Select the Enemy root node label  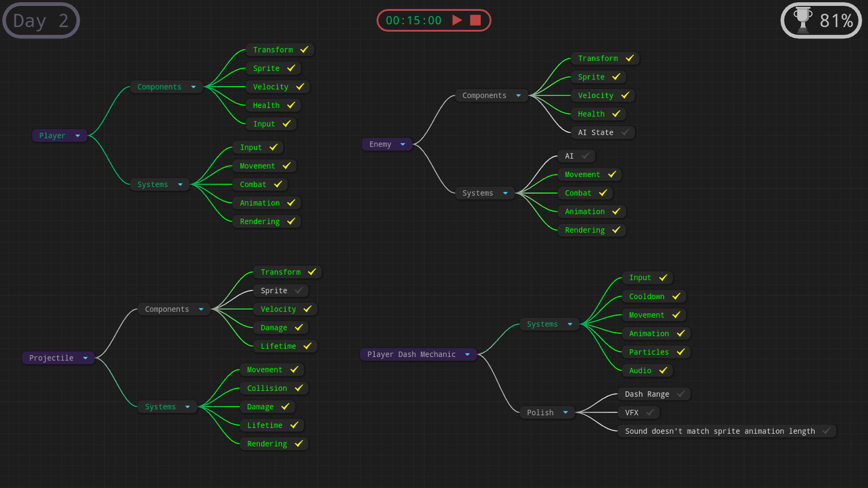coord(380,144)
